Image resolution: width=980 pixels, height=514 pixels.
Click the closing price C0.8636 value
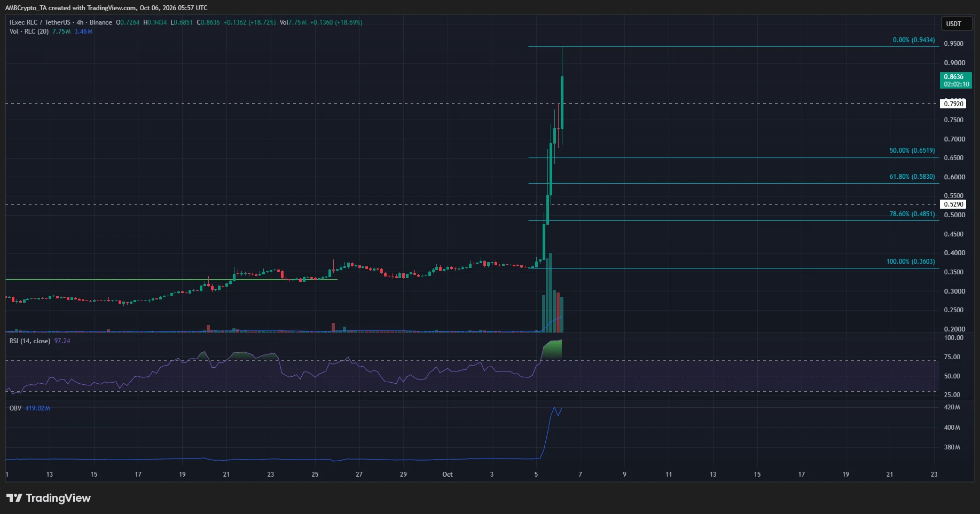(208, 22)
